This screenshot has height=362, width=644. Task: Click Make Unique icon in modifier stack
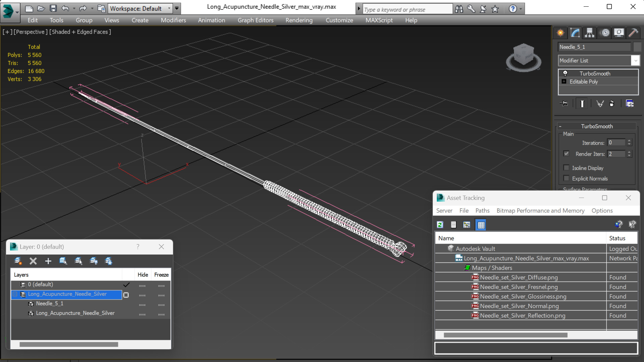coord(600,103)
